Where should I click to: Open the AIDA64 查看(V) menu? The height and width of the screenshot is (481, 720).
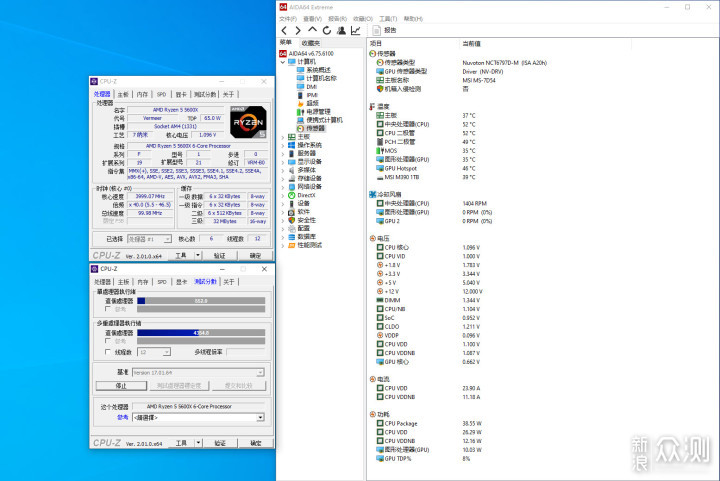312,19
